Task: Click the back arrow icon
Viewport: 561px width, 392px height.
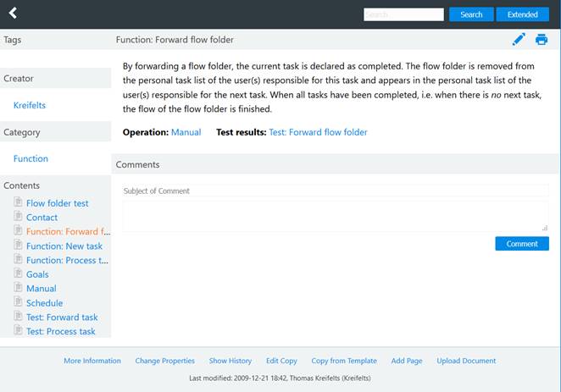Action: [x=12, y=14]
